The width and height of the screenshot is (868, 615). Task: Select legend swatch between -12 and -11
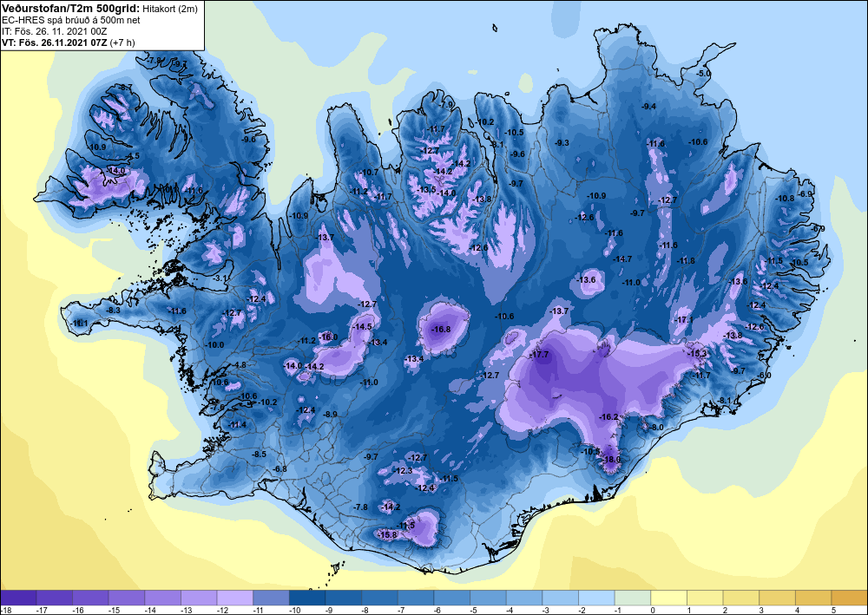coord(234,598)
